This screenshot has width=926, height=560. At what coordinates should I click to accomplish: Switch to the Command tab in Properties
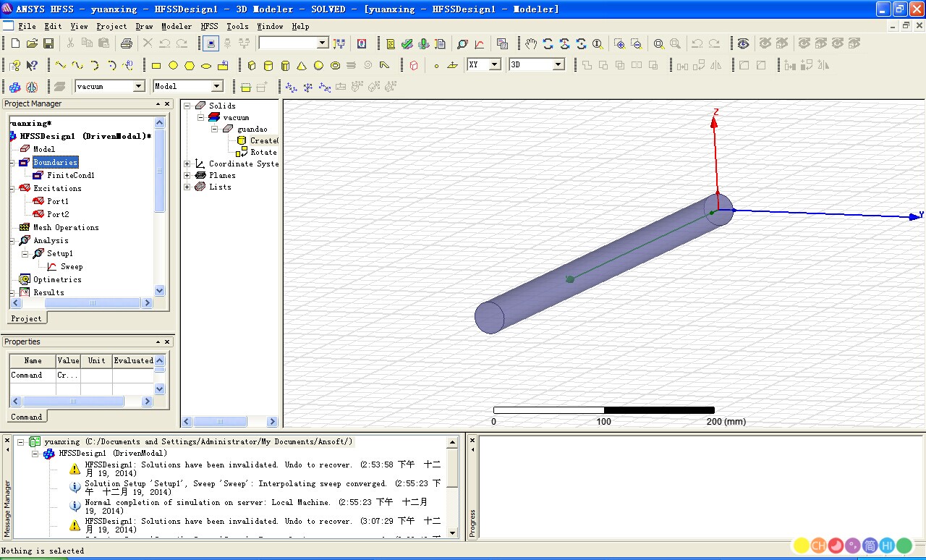pyautogui.click(x=27, y=417)
